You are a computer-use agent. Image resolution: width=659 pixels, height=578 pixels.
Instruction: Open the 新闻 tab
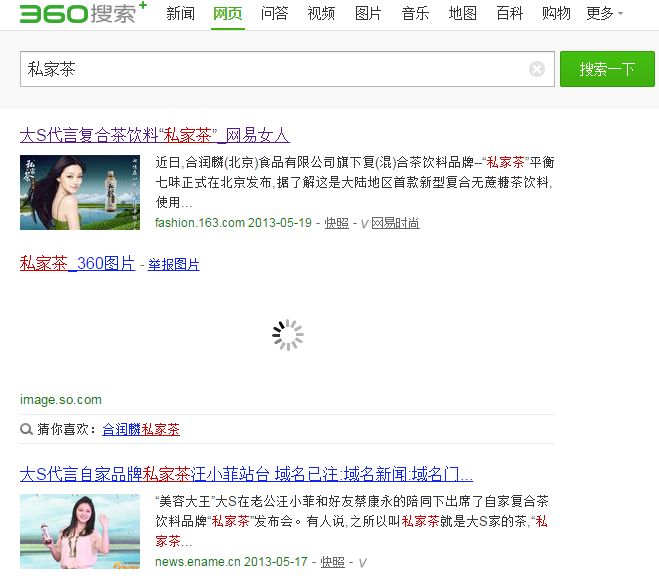(x=180, y=13)
